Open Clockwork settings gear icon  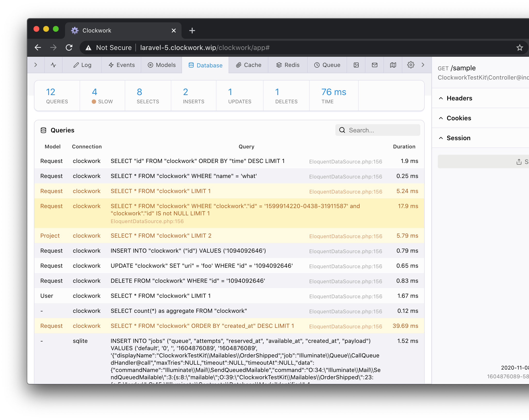pyautogui.click(x=411, y=65)
